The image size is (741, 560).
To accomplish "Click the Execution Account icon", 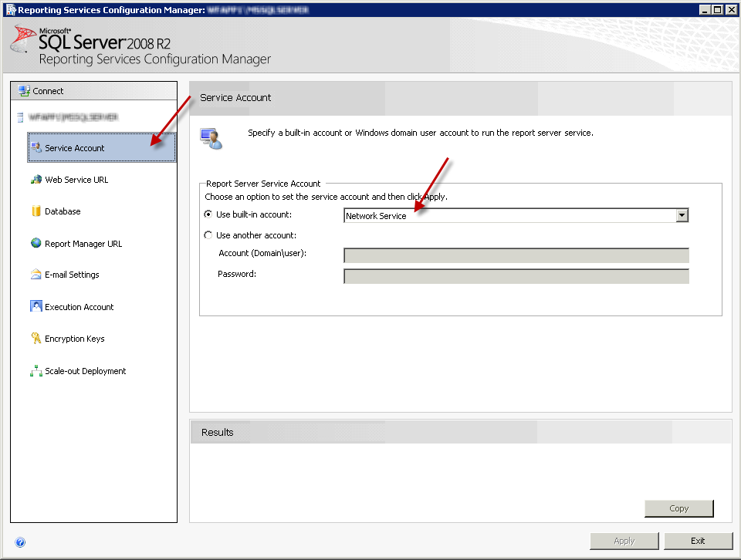I will 36,306.
